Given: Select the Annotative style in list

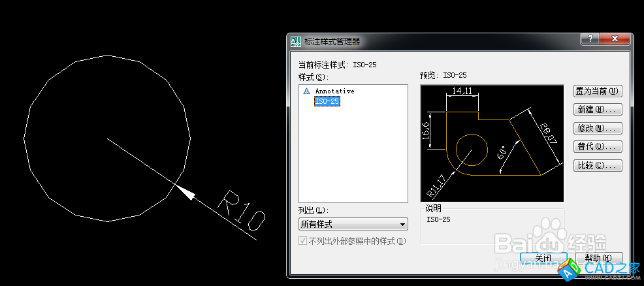Looking at the screenshot, I should point(334,91).
